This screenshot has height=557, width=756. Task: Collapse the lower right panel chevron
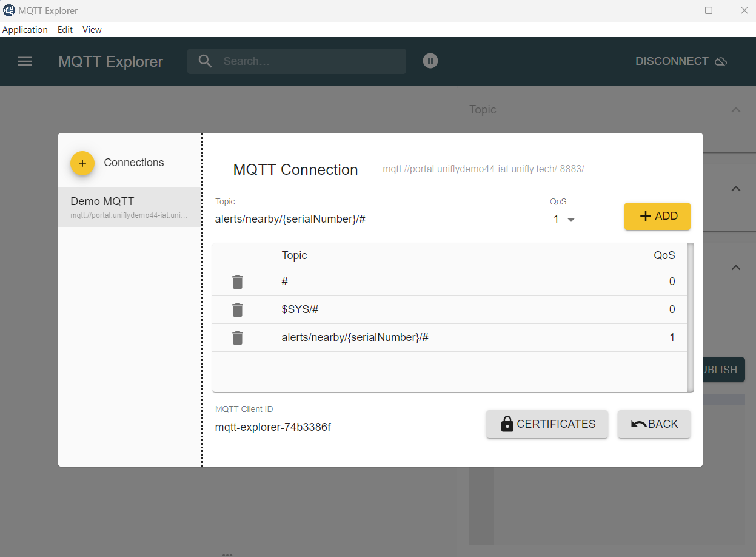pos(735,268)
